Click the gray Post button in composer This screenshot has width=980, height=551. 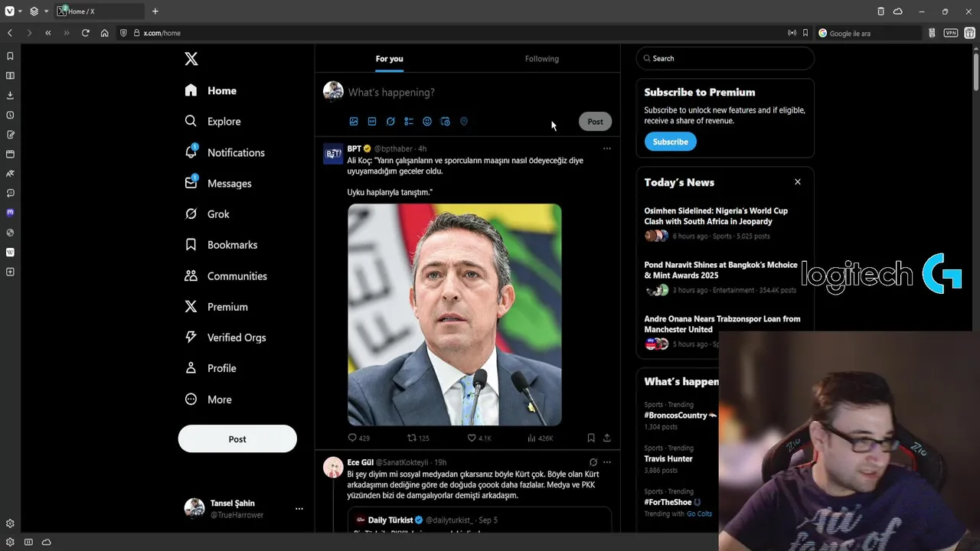595,122
